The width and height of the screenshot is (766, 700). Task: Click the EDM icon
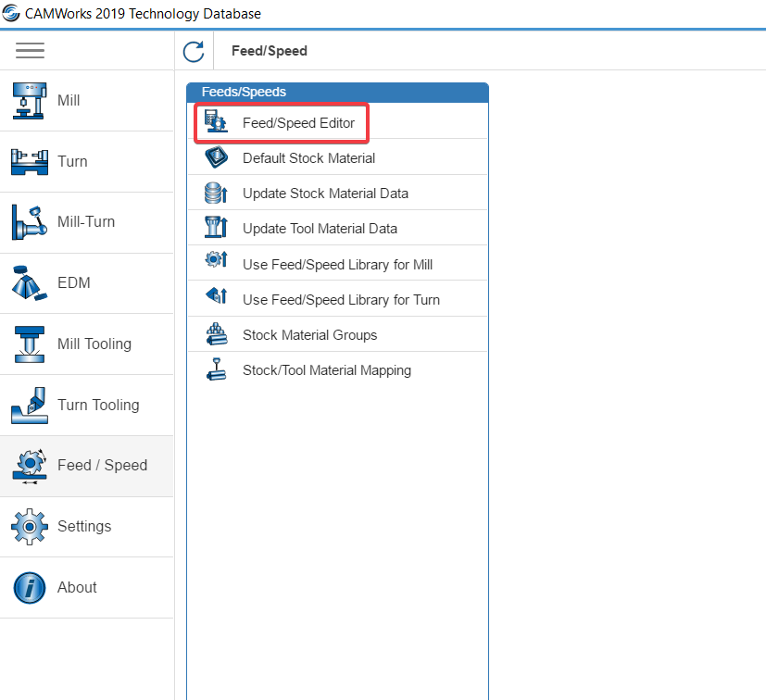click(30, 282)
